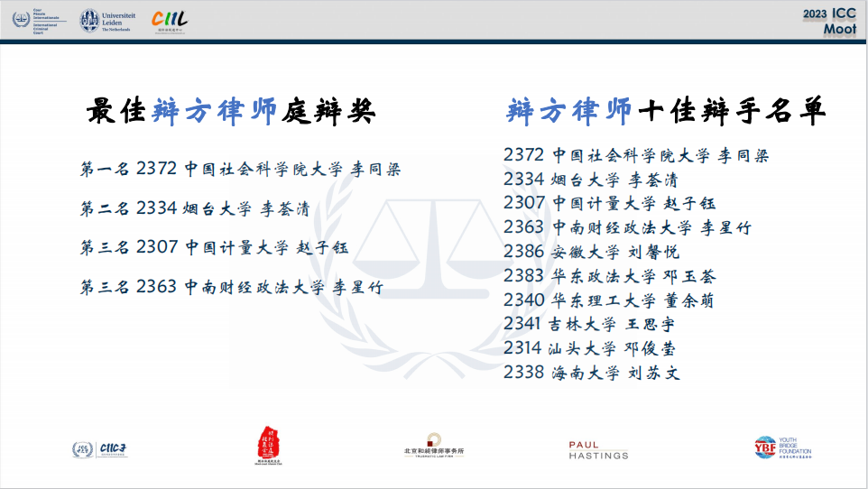Click the Paul Hastings logo
This screenshot has width=868, height=489.
point(598,449)
